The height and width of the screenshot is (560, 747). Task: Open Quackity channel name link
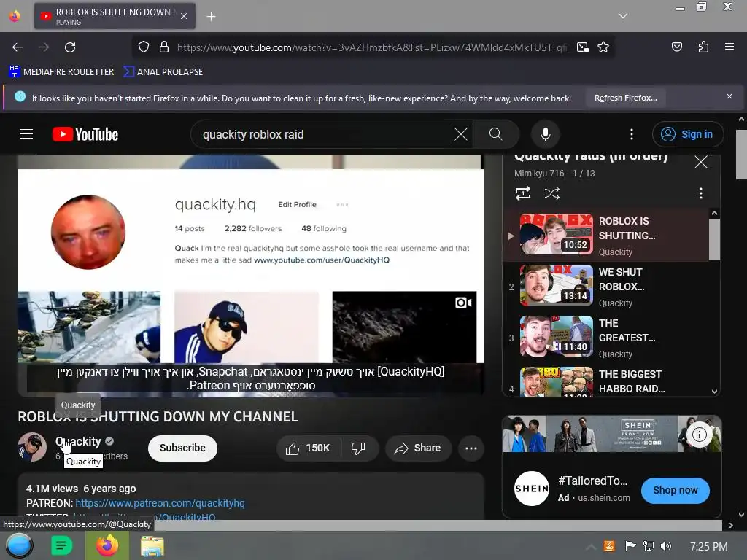[78, 441]
